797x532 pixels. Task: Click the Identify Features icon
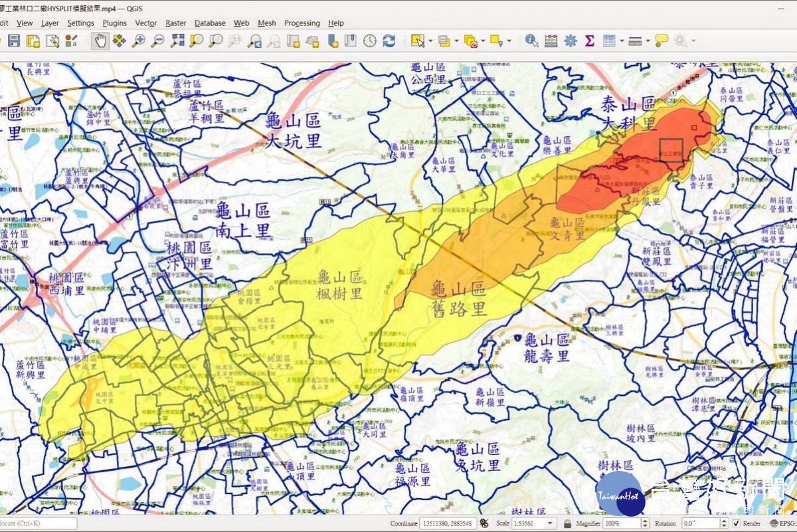click(x=531, y=41)
